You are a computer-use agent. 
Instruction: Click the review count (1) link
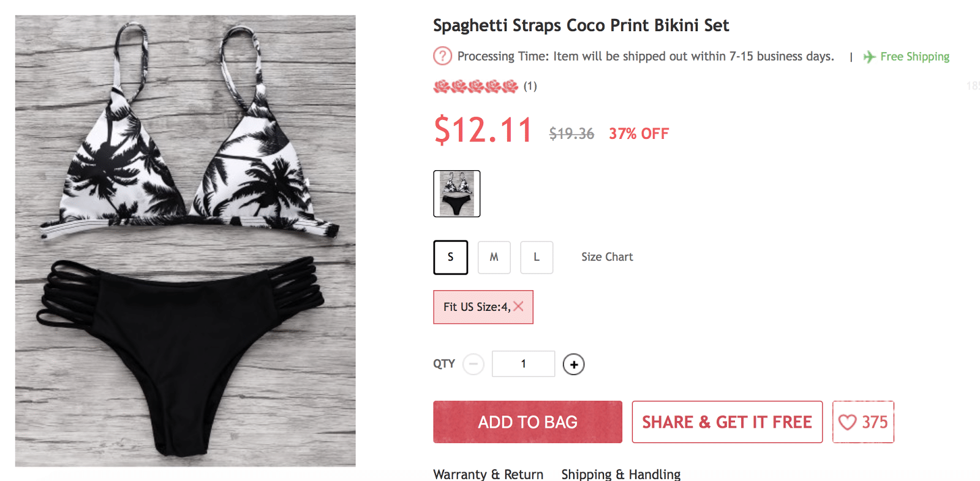click(530, 86)
